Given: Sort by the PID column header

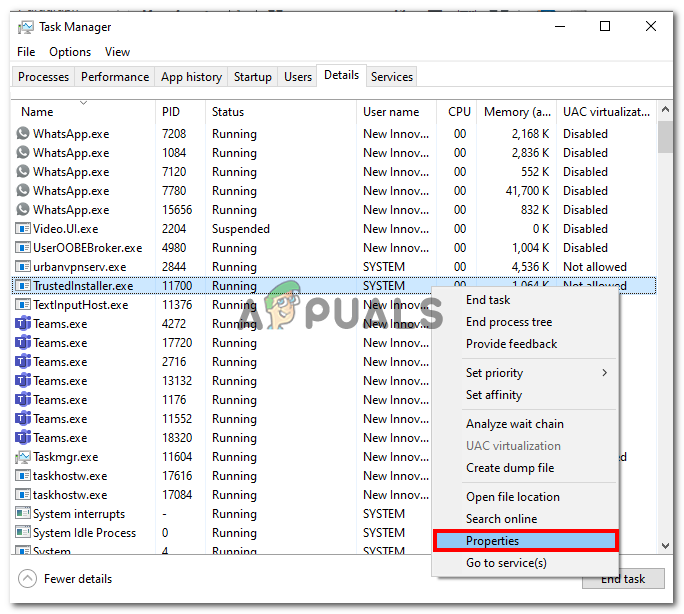Looking at the screenshot, I should tap(180, 112).
